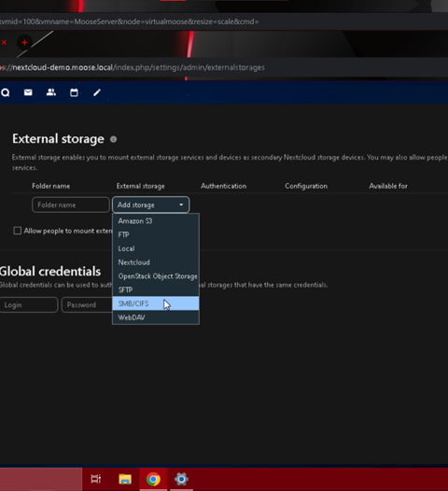Focus the Global credentials Login field

pos(29,304)
